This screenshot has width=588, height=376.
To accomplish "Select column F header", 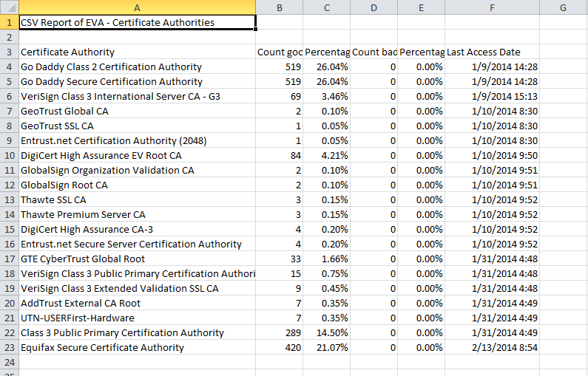I will click(x=492, y=7).
